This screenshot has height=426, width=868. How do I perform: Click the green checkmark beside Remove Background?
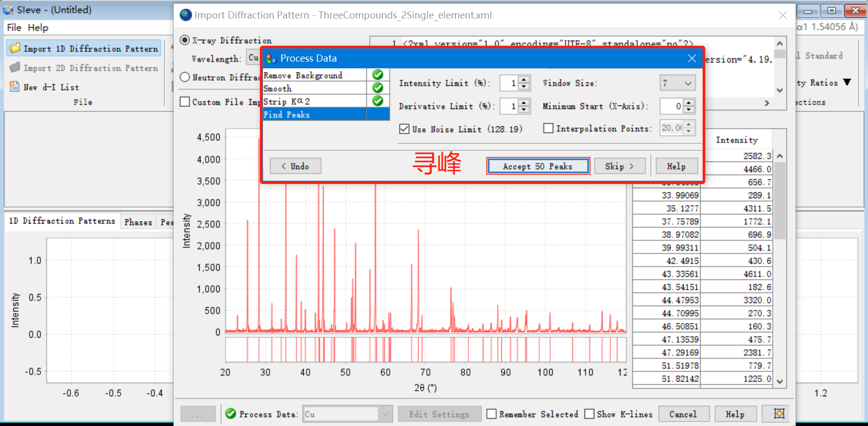click(x=378, y=75)
